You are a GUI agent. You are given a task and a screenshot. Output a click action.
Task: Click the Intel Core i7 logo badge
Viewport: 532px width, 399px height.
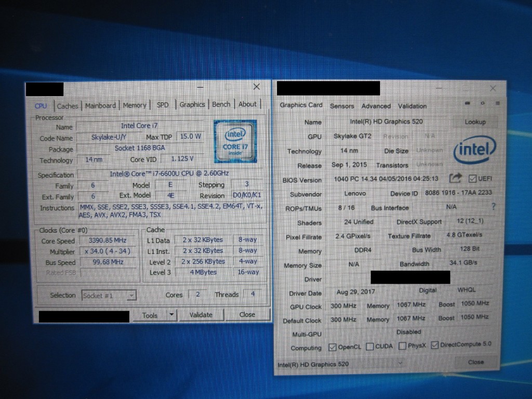pyautogui.click(x=235, y=141)
